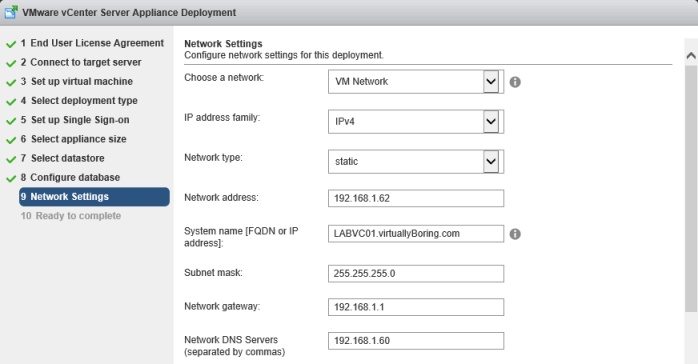Select step 10 Ready to complete
The height and width of the screenshot is (364, 698).
coord(71,216)
